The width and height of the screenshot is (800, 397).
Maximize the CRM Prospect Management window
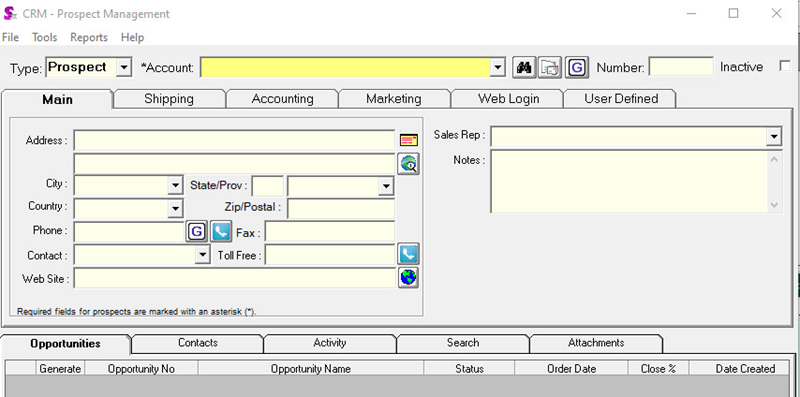733,13
